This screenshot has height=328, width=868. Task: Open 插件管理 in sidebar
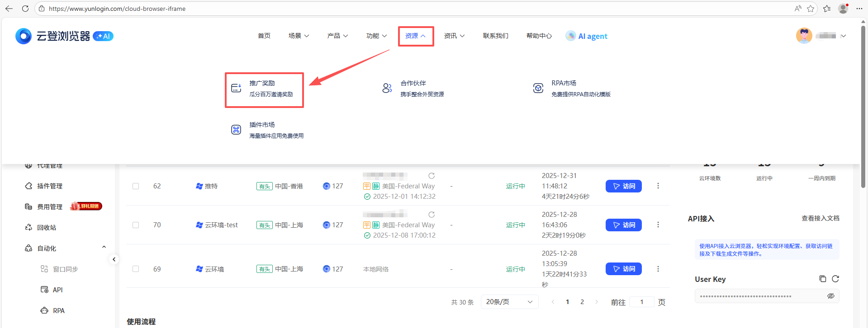[x=50, y=186]
